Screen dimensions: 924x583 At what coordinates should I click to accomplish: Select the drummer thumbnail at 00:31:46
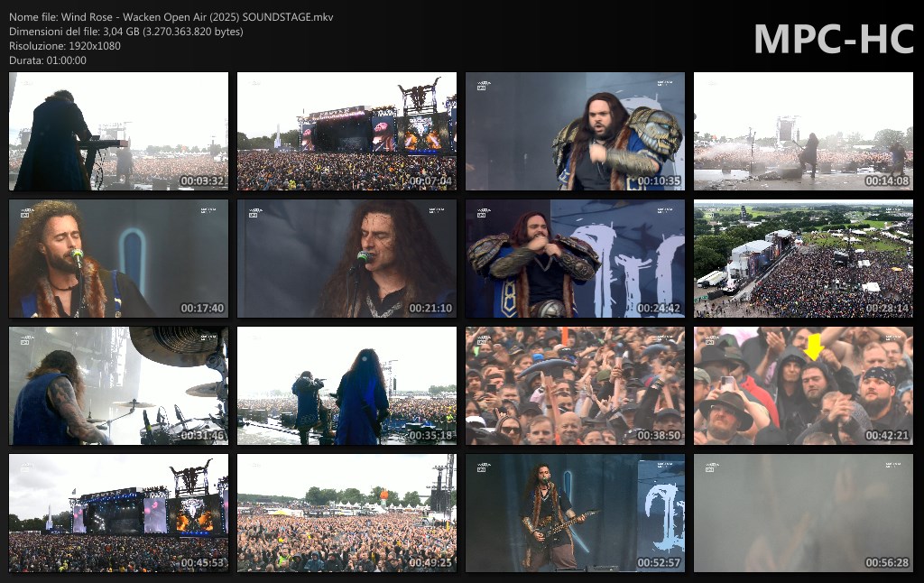(118, 386)
